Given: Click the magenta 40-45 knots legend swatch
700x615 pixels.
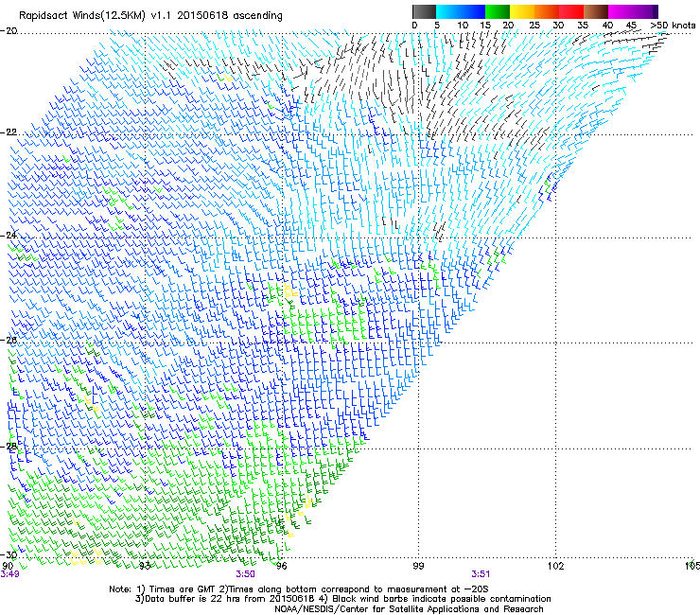Looking at the screenshot, I should (x=621, y=11).
